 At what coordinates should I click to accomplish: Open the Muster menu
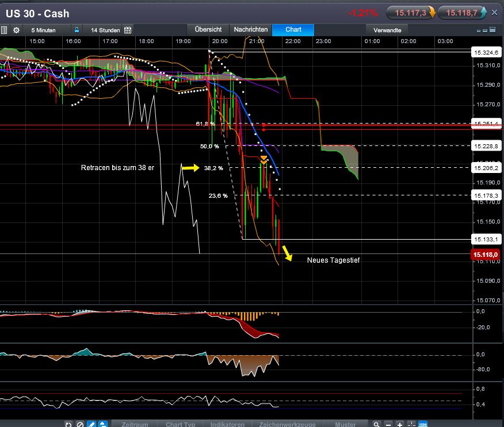point(345,424)
